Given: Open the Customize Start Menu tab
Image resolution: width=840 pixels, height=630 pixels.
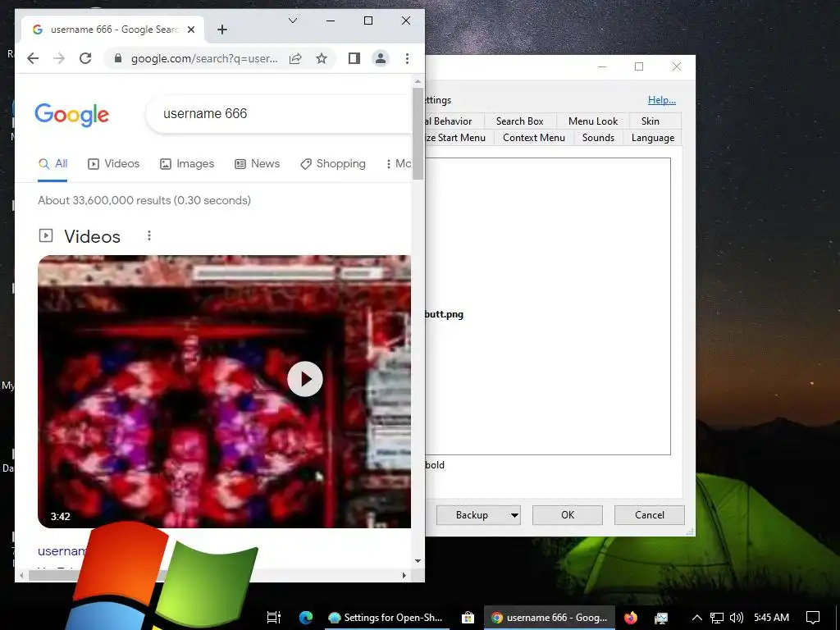Looking at the screenshot, I should click(459, 138).
